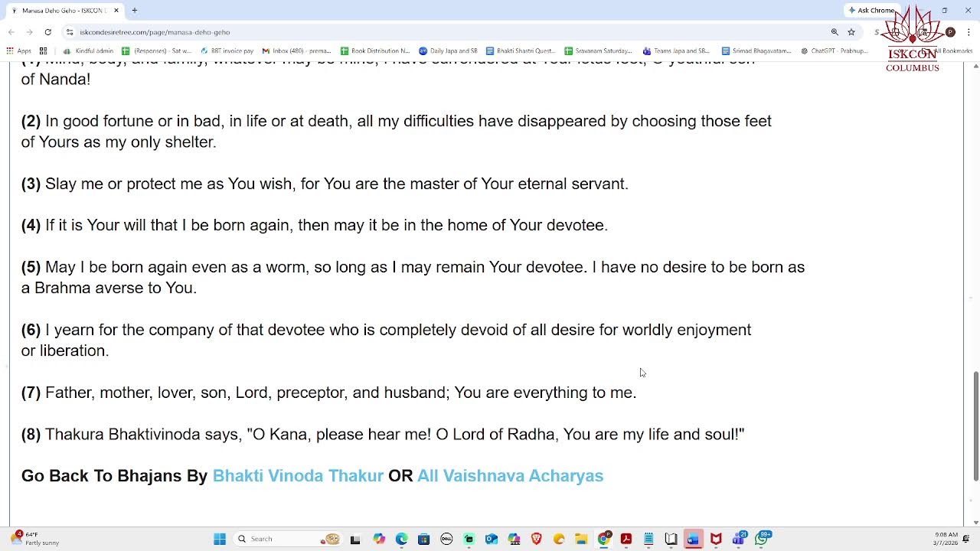Click the Windows taskbar Search box
Viewport: 980px width, 551px height.
pyautogui.click(x=288, y=539)
